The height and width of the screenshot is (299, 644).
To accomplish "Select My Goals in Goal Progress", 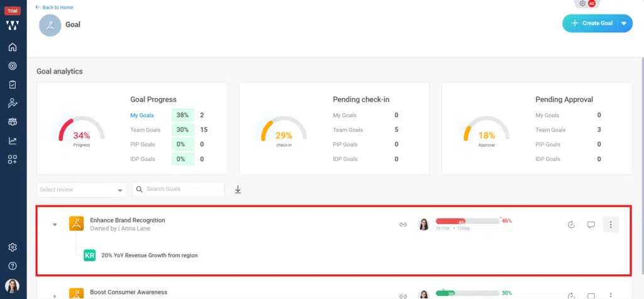I will (x=142, y=115).
